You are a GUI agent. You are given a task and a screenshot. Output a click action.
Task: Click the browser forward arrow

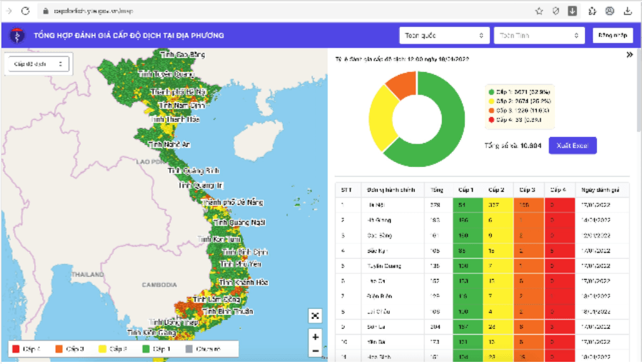tap(8, 11)
